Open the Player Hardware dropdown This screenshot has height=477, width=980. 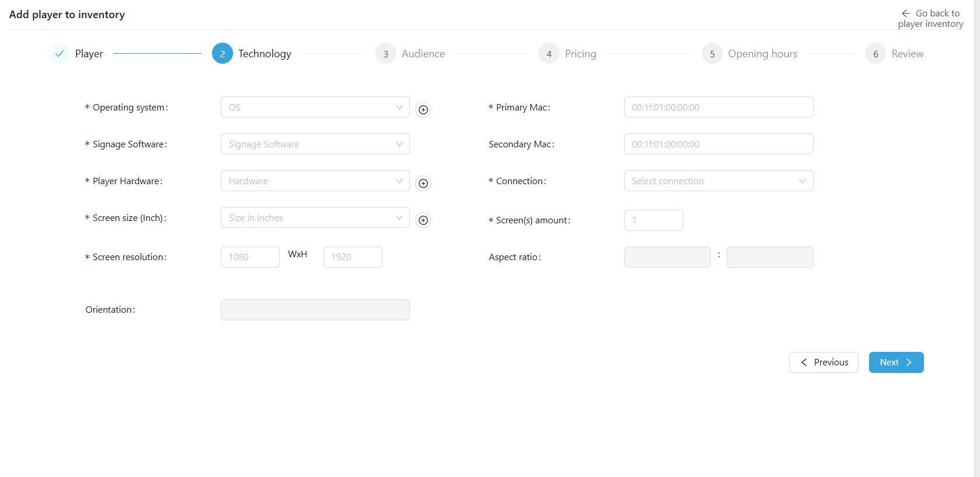(315, 181)
